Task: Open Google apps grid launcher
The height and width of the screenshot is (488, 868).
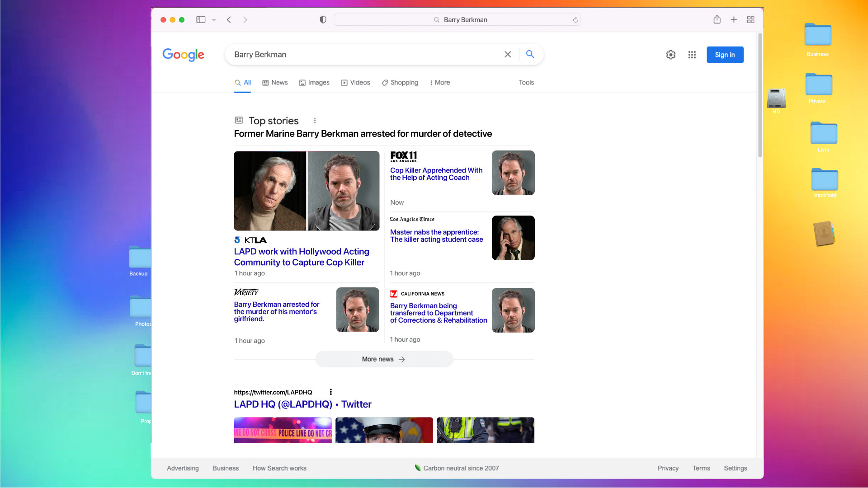Action: pyautogui.click(x=692, y=55)
